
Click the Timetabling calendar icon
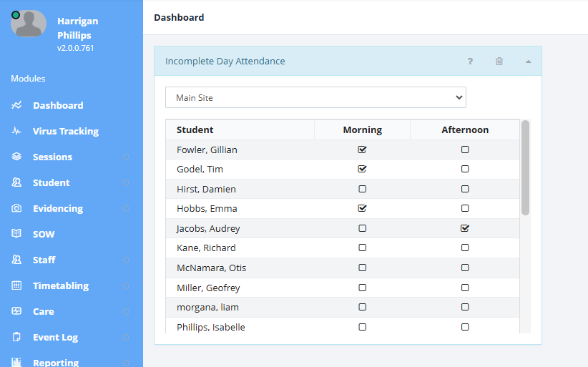tap(16, 285)
